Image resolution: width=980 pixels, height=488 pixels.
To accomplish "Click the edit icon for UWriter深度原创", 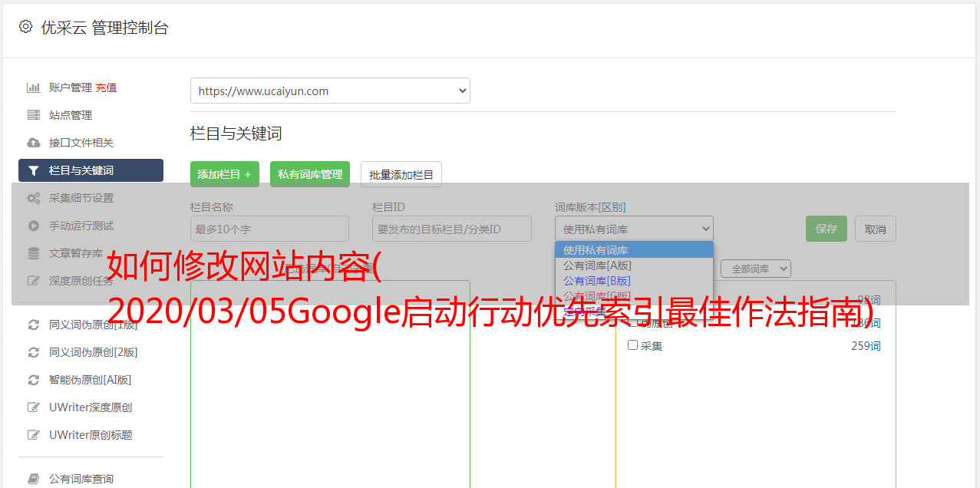I will (33, 407).
